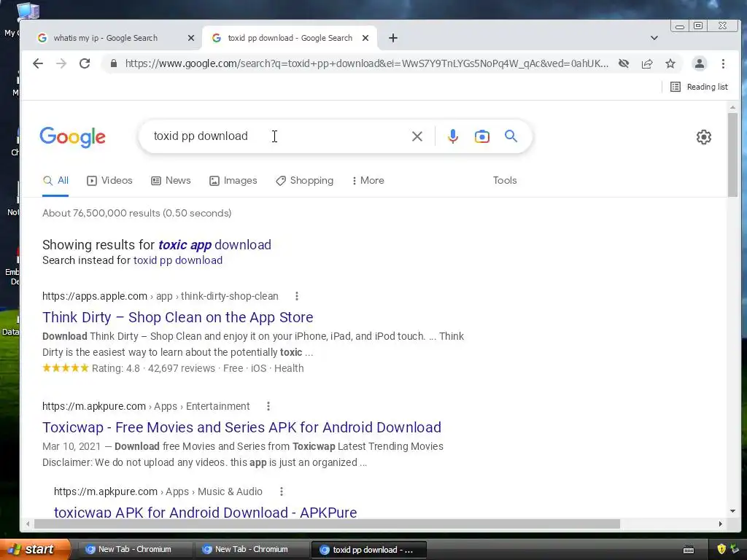Clear the search query with X
Viewport: 747px width, 560px height.
tap(417, 136)
